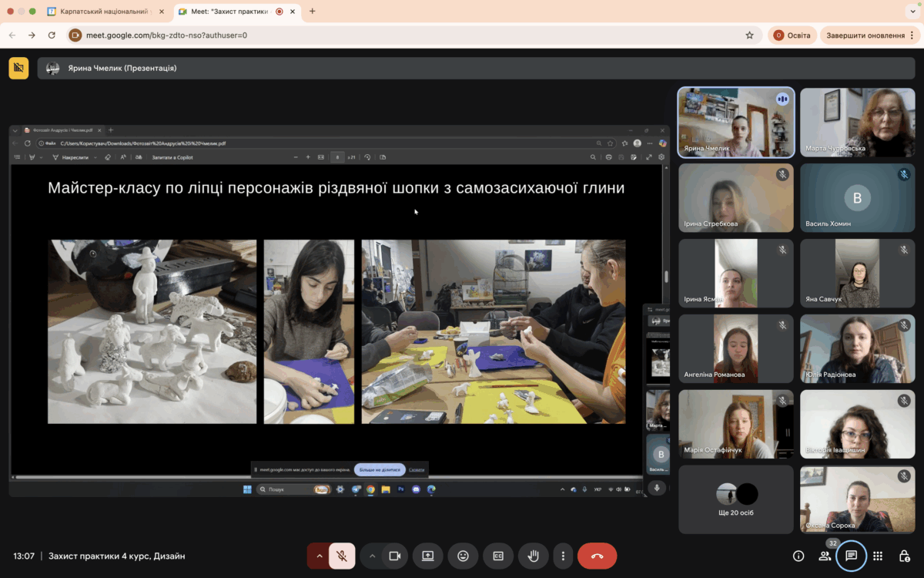Open meeting details info icon
Screen dimensions: 924x578
click(x=798, y=556)
